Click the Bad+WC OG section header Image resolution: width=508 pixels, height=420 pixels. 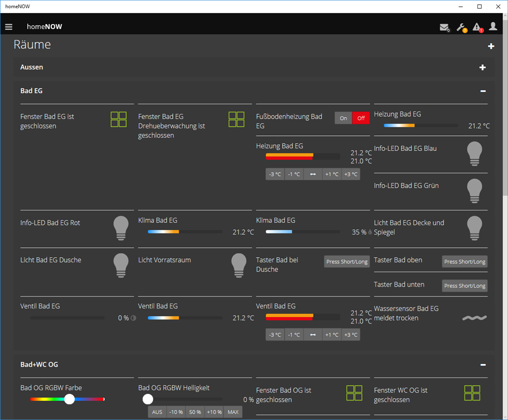click(x=254, y=365)
